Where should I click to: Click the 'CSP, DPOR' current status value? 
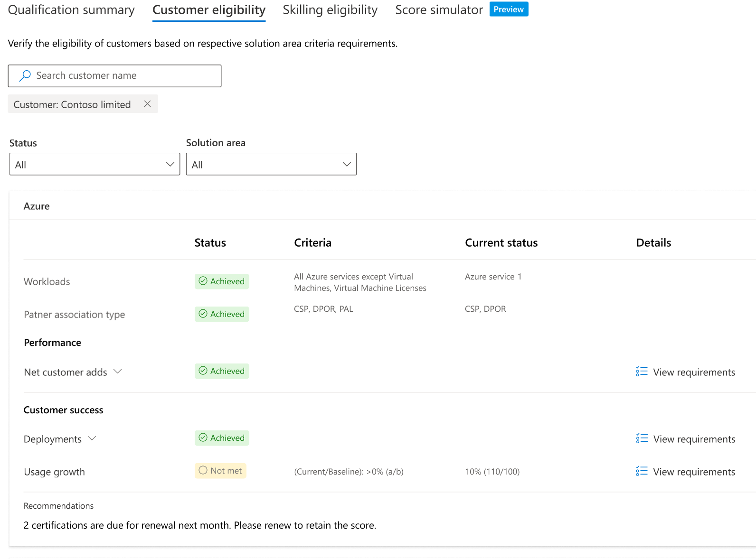point(485,309)
